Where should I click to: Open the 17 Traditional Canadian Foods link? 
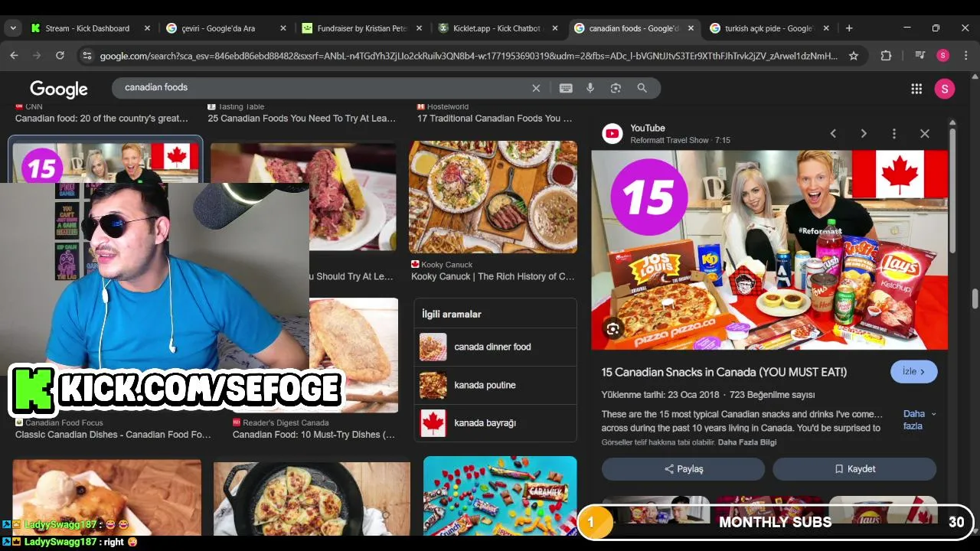pyautogui.click(x=495, y=119)
